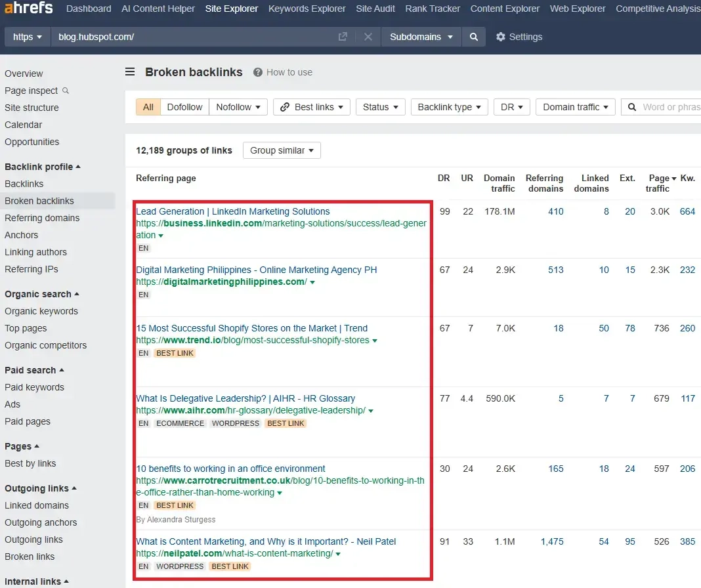Toggle the hamburger sidebar menu icon
701x588 pixels.
pos(130,72)
